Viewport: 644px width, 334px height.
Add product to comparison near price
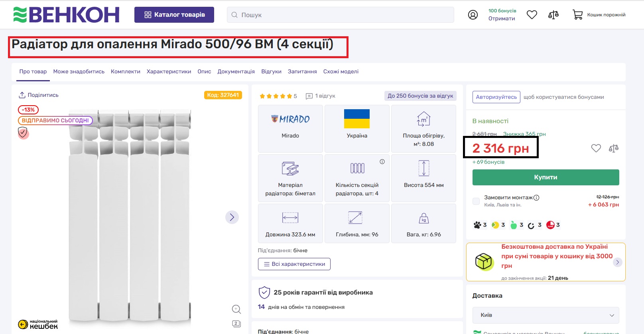pyautogui.click(x=614, y=148)
